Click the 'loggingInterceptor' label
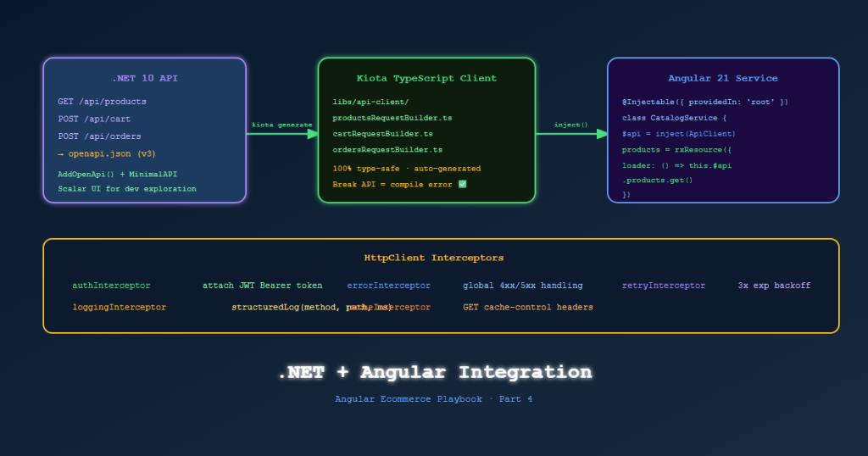The image size is (868, 456). [120, 307]
